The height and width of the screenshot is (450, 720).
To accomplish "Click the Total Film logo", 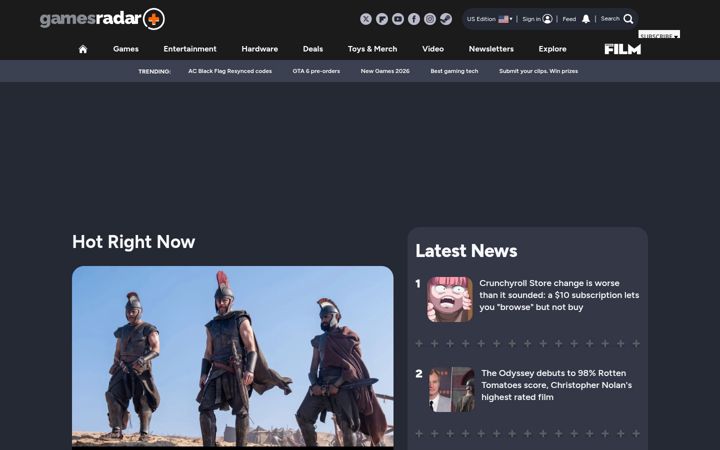I will tap(623, 49).
